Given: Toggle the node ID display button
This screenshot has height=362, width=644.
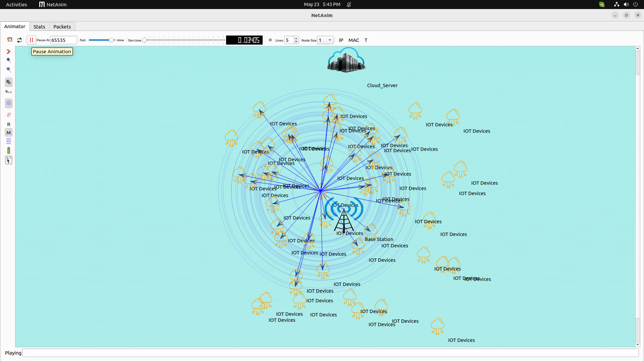Looking at the screenshot, I should [x=9, y=82].
